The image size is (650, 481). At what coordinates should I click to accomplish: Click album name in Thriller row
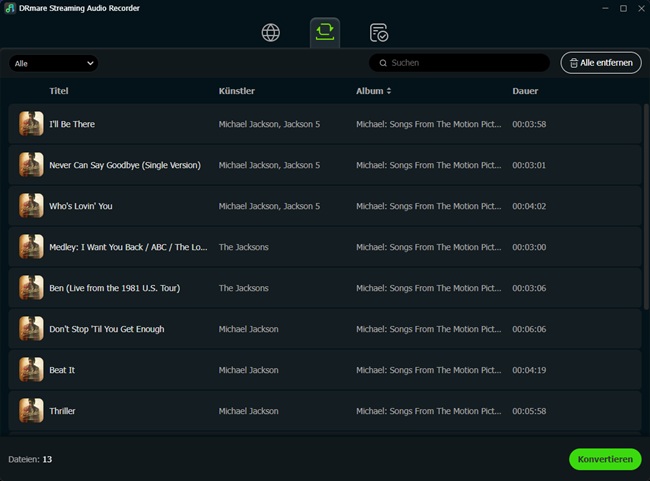(429, 411)
